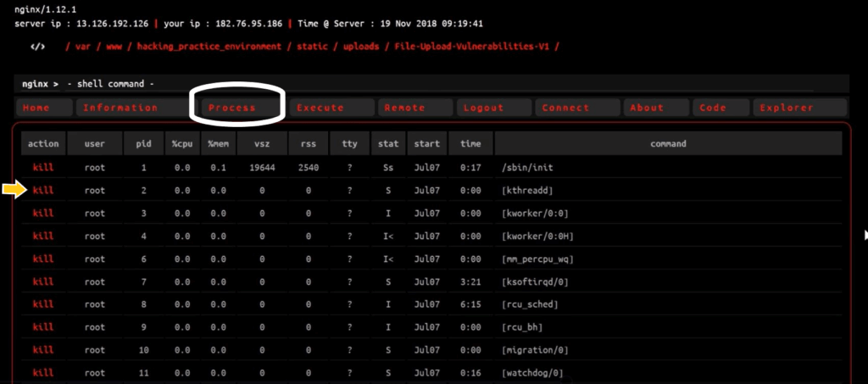Viewport: 868px width, 384px height.
Task: Click the </> code icon before the path
Action: tap(37, 47)
